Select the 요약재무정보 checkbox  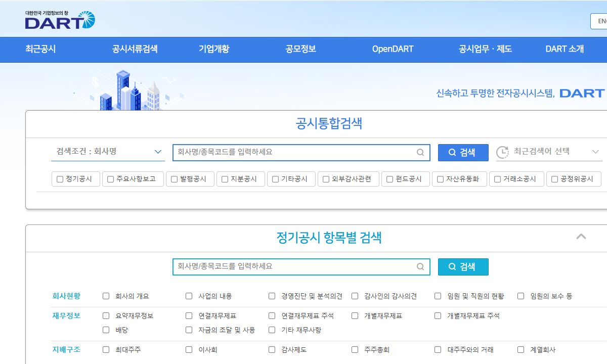106,316
